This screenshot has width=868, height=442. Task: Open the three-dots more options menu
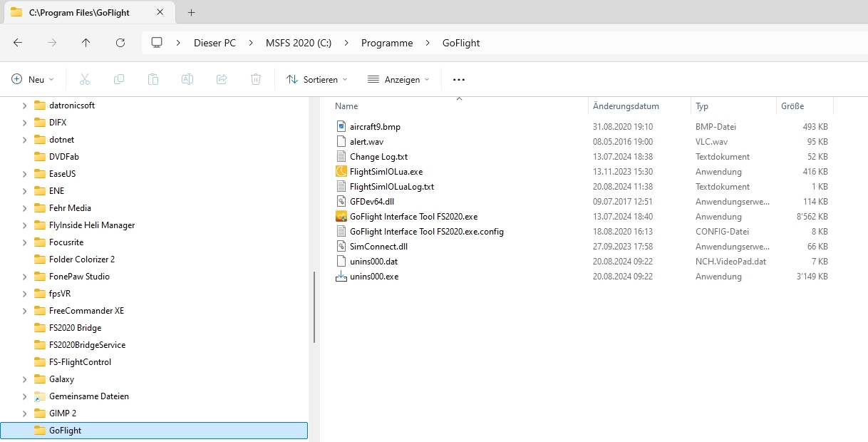(458, 80)
